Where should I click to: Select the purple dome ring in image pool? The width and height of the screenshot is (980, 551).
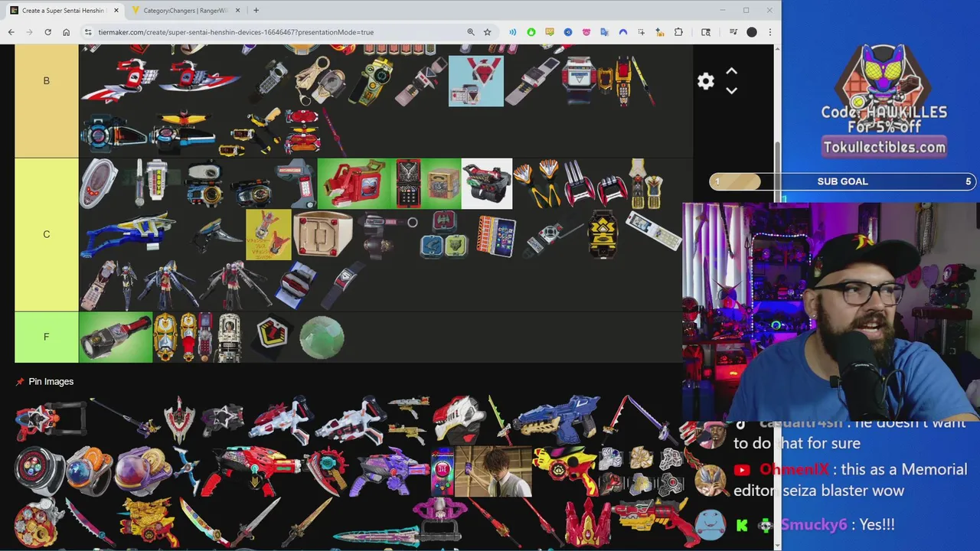[x=144, y=471]
